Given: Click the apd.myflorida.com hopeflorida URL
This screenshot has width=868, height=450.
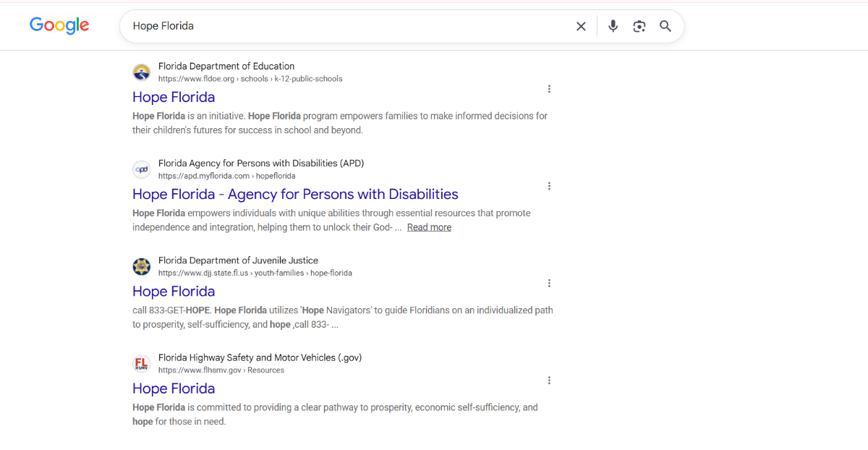Looking at the screenshot, I should click(226, 176).
